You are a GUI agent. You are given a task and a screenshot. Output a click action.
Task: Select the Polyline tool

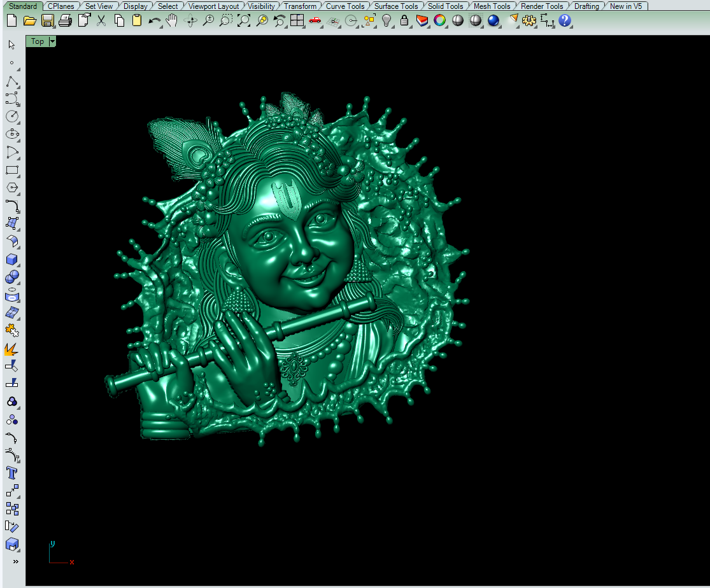coord(12,81)
